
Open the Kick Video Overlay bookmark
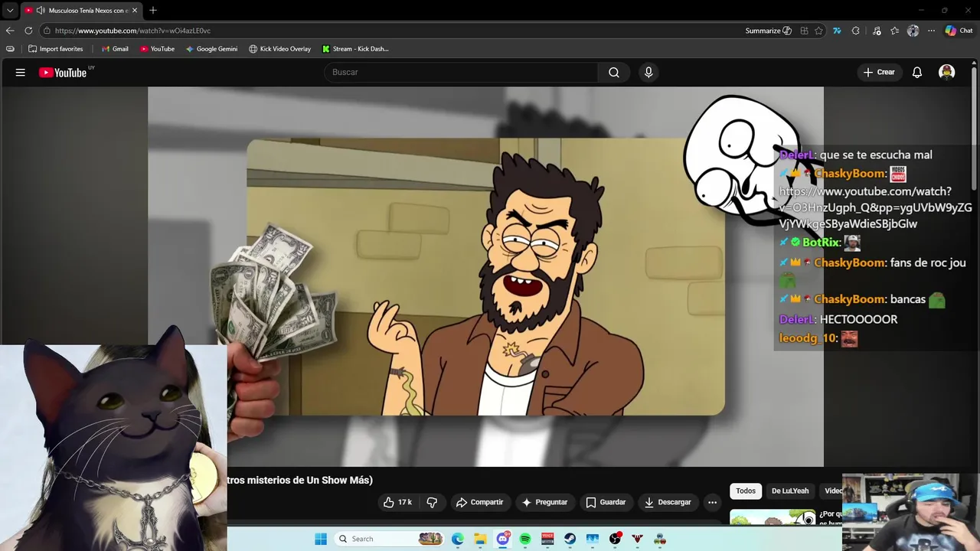point(279,49)
